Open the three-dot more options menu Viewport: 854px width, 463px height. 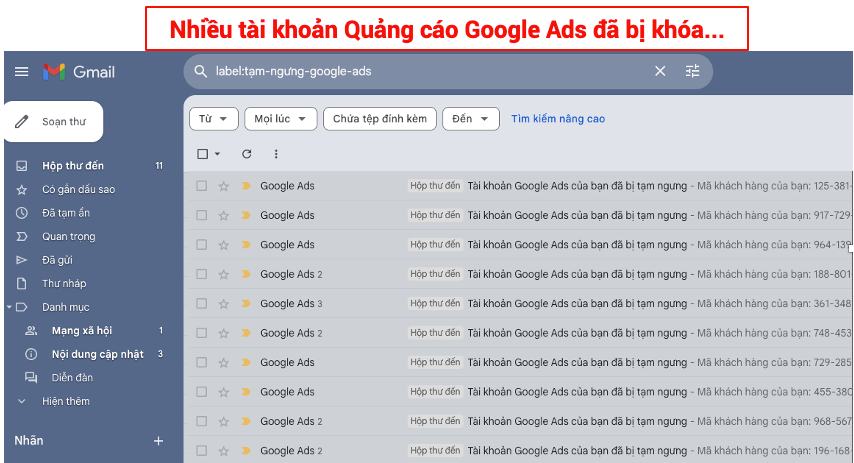(276, 154)
